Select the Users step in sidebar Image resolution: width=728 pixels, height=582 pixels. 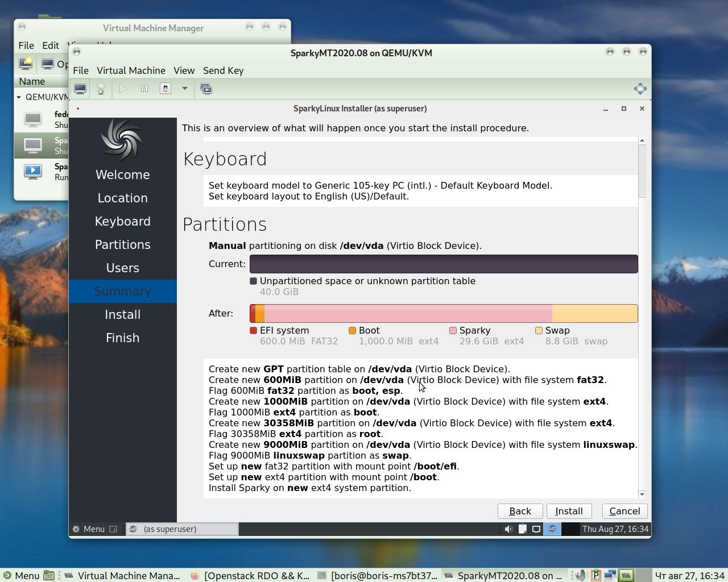(x=123, y=268)
